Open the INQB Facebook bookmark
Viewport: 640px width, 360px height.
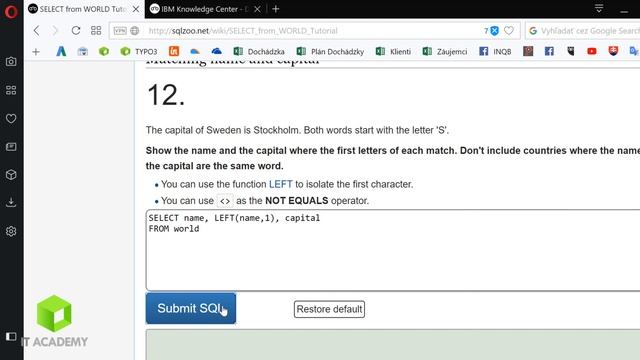pyautogui.click(x=495, y=51)
